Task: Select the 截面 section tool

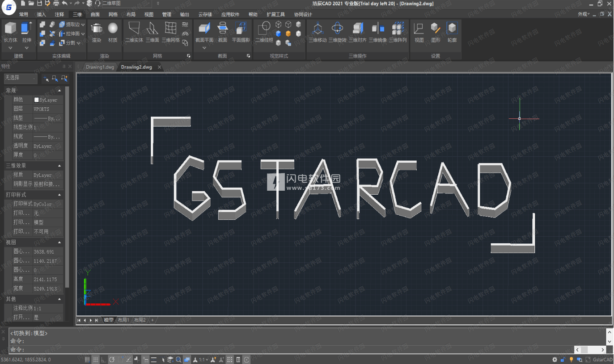Action: (223, 32)
